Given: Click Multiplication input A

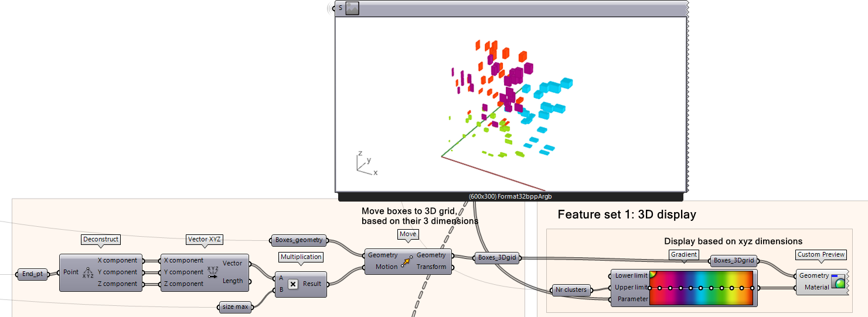Looking at the screenshot, I should (281, 278).
